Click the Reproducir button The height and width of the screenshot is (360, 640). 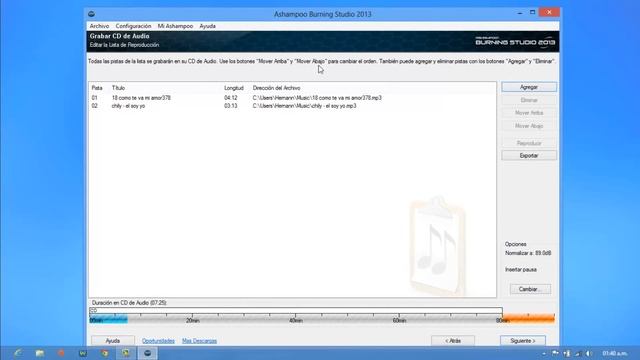[x=529, y=143]
